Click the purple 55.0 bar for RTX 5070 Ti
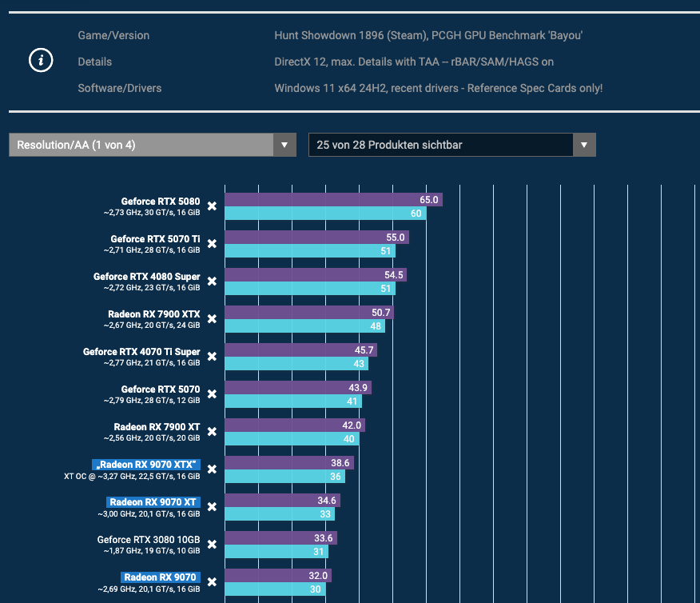Screen dimensions: 700x603 (317, 238)
